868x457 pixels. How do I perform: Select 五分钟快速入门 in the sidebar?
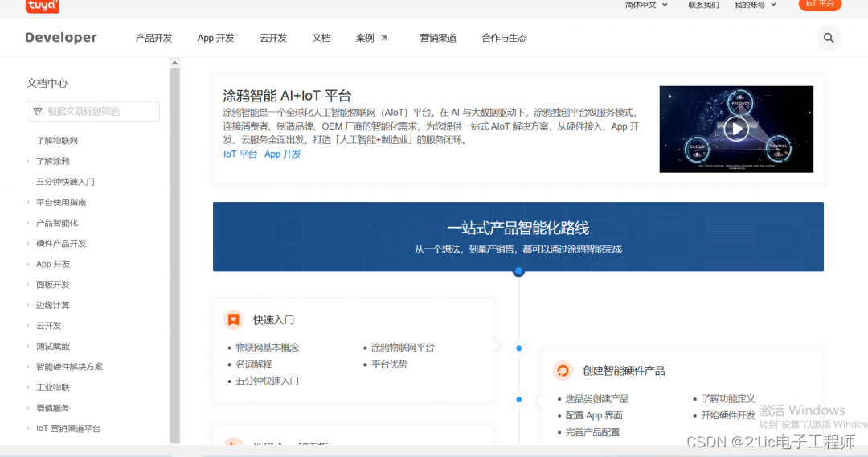click(65, 182)
